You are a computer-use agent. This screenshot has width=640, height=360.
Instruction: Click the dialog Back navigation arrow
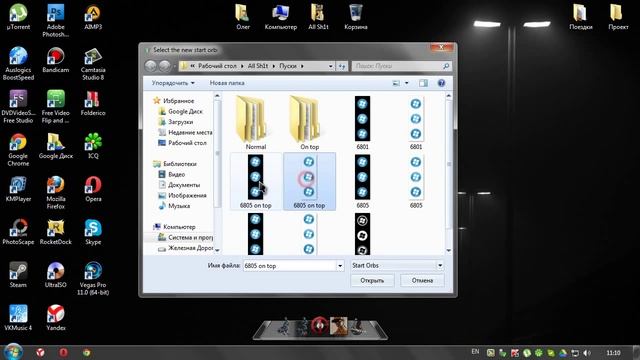151,66
